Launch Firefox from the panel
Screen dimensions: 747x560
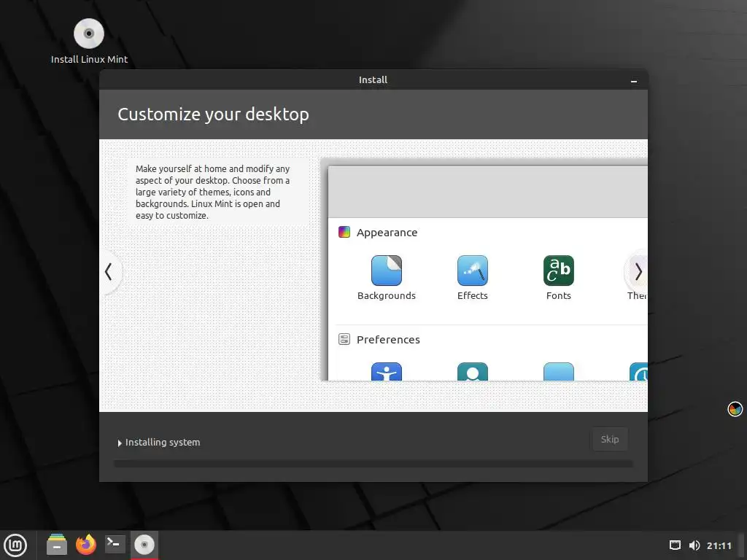(86, 545)
